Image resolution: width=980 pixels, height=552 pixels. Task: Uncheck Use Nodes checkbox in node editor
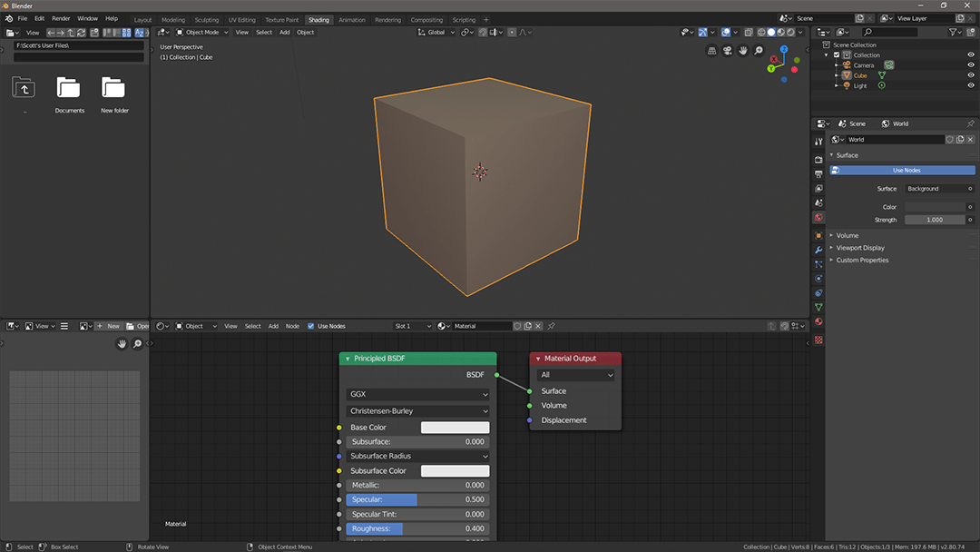(x=311, y=326)
